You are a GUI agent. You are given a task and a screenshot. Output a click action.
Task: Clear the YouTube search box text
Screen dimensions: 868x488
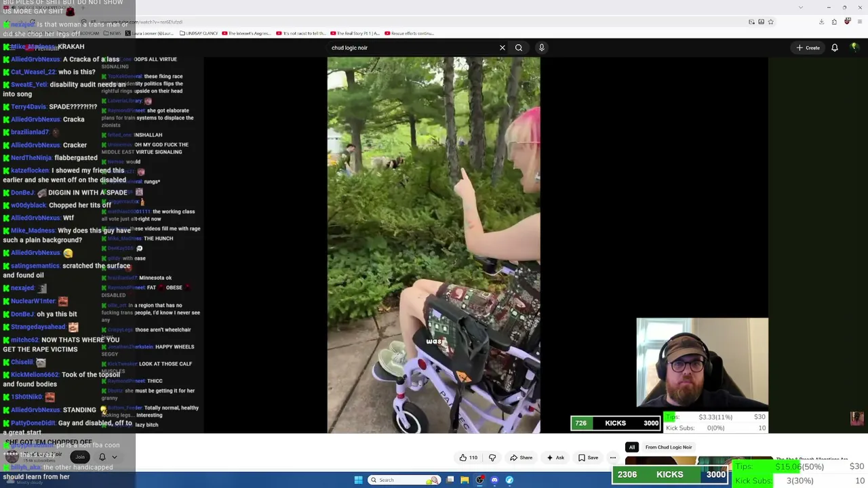pyautogui.click(x=502, y=47)
